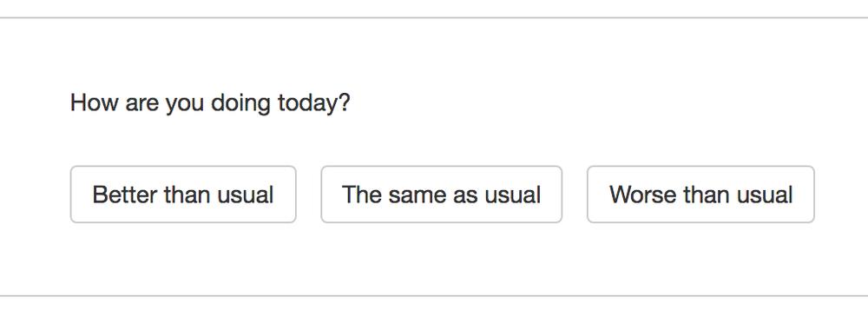
Task: Report a better-than-usual day
Action: pos(183,195)
